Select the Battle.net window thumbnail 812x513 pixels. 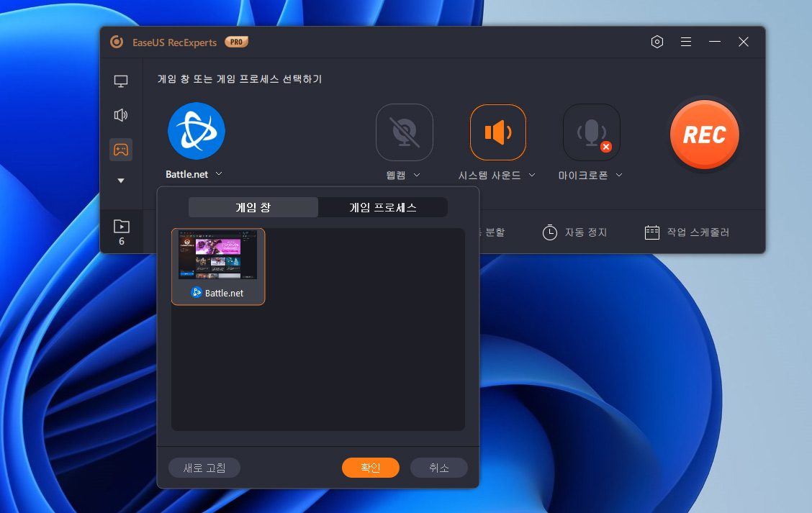[218, 267]
